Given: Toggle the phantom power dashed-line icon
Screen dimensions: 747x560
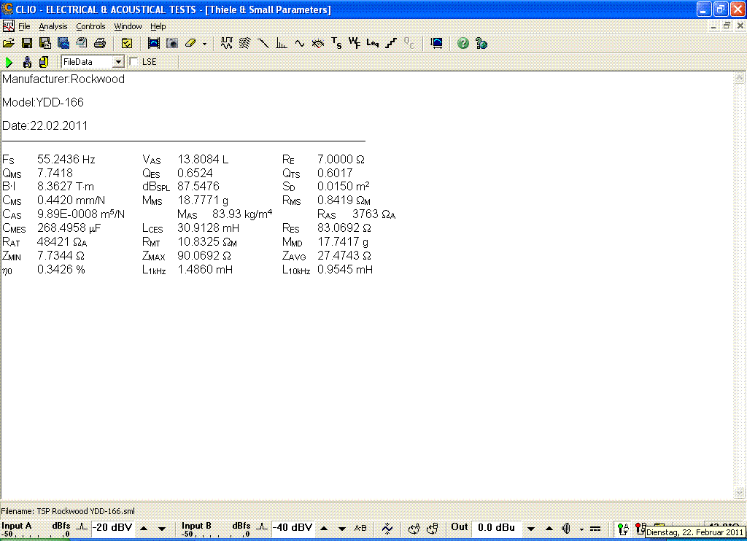Looking at the screenshot, I should click(595, 529).
